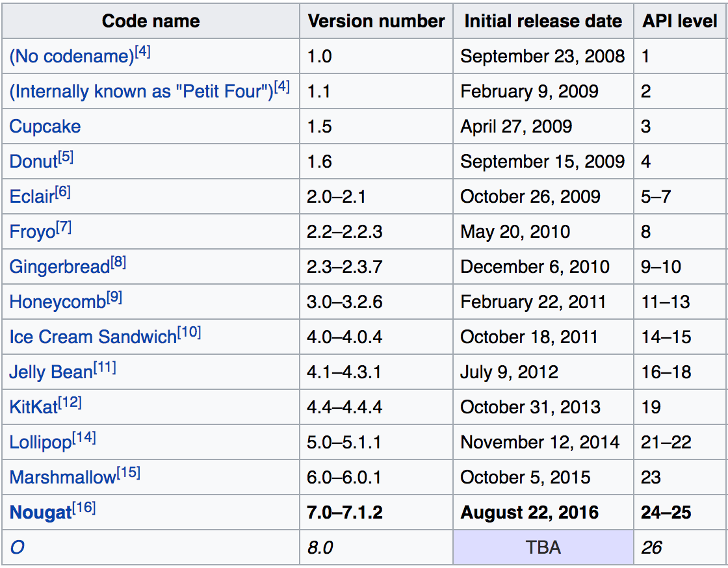Click the Honeycomb link
728x568 pixels.
[x=58, y=302]
